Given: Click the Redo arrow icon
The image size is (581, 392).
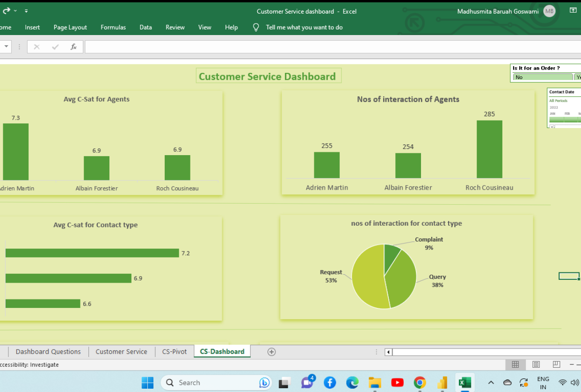Looking at the screenshot, I should point(7,10).
